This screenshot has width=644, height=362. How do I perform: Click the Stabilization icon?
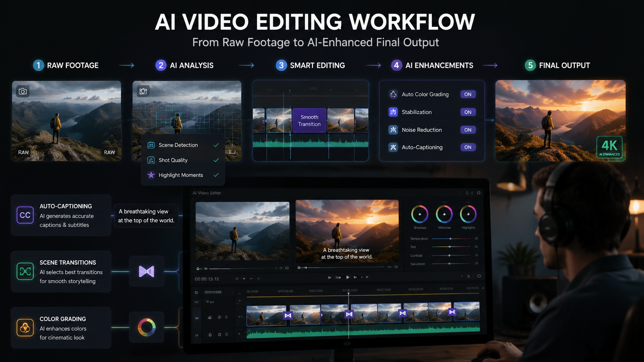click(393, 112)
